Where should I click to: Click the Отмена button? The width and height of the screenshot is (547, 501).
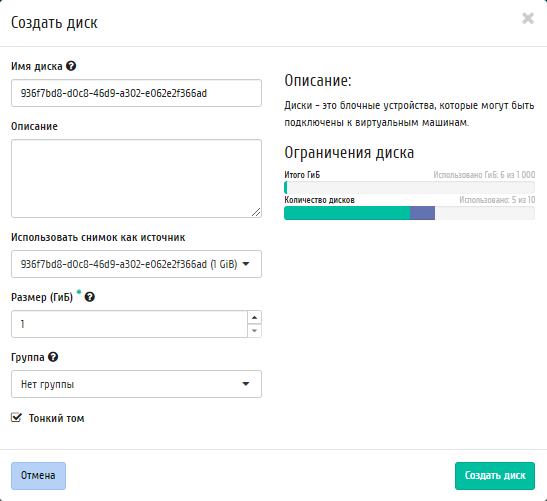click(38, 476)
